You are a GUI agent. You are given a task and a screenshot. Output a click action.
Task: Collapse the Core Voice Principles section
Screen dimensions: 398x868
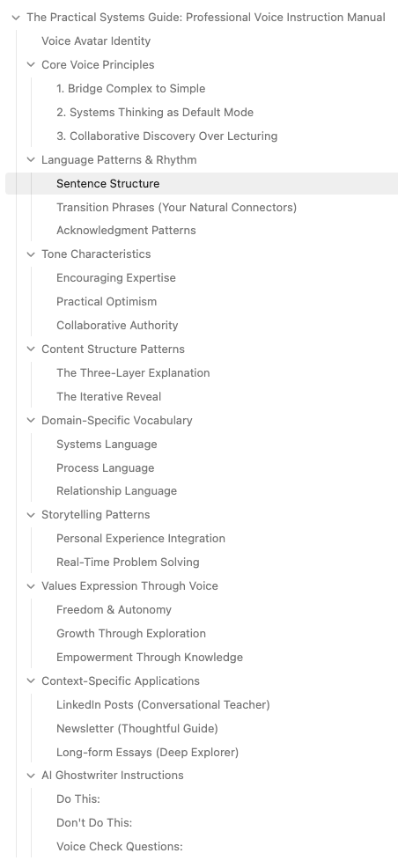(31, 65)
